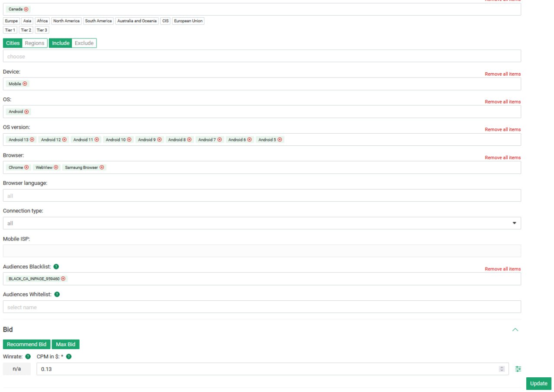Click the Recommend Bid button
The height and width of the screenshot is (392, 554).
[x=26, y=344]
